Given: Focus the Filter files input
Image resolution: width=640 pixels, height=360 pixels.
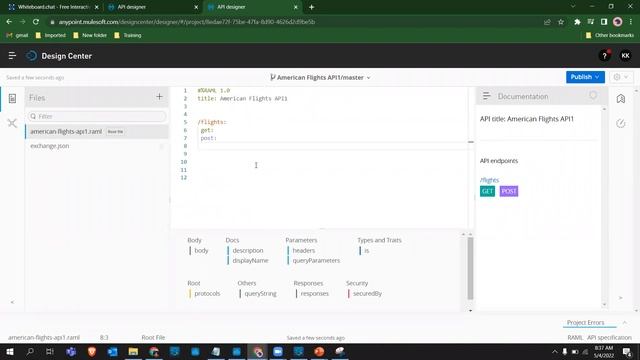Looking at the screenshot, I should pos(97,116).
